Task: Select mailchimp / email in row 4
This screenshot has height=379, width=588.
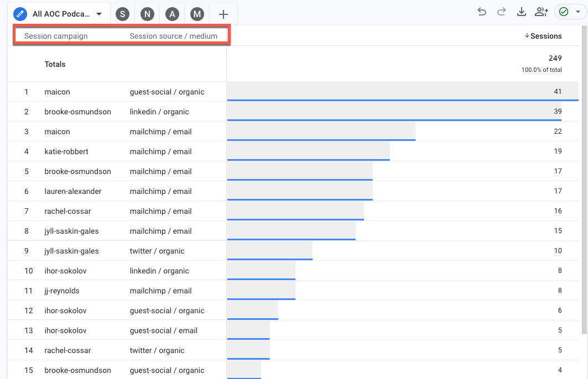Action: click(x=160, y=151)
